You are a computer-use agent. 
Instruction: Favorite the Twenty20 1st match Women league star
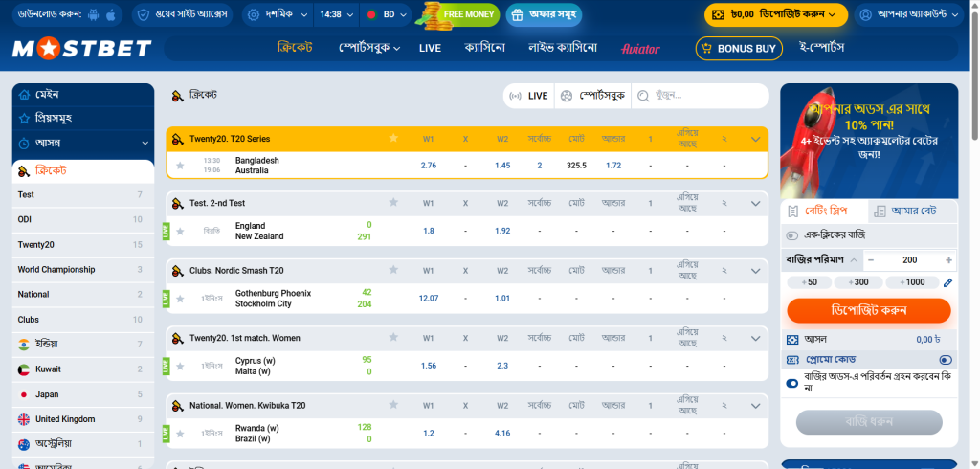tap(393, 338)
